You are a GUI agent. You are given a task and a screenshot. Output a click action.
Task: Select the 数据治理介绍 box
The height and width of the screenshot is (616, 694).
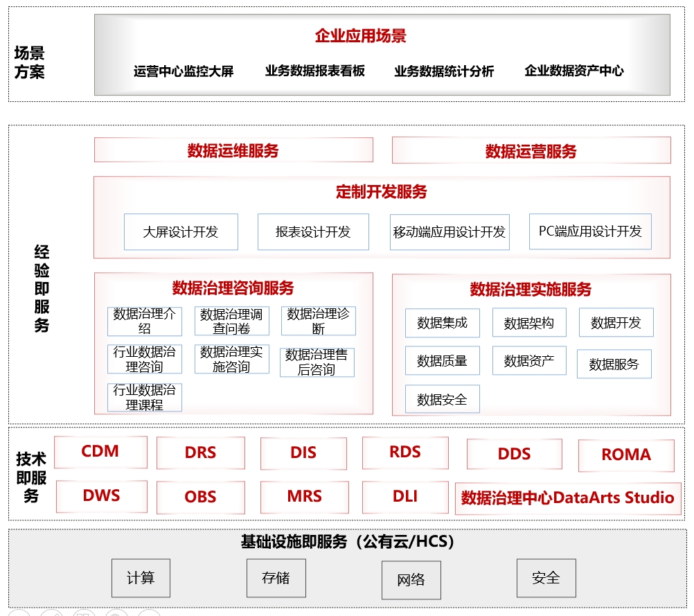click(145, 321)
